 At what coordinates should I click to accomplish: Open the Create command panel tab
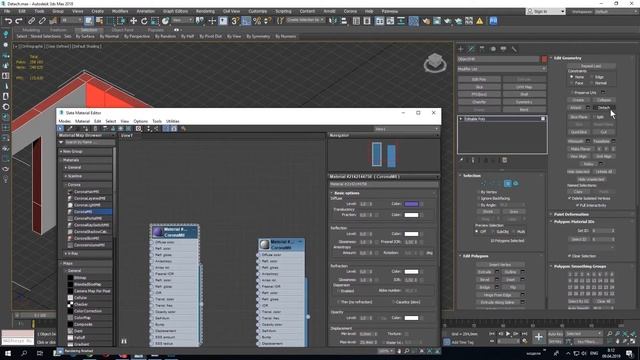tap(461, 49)
